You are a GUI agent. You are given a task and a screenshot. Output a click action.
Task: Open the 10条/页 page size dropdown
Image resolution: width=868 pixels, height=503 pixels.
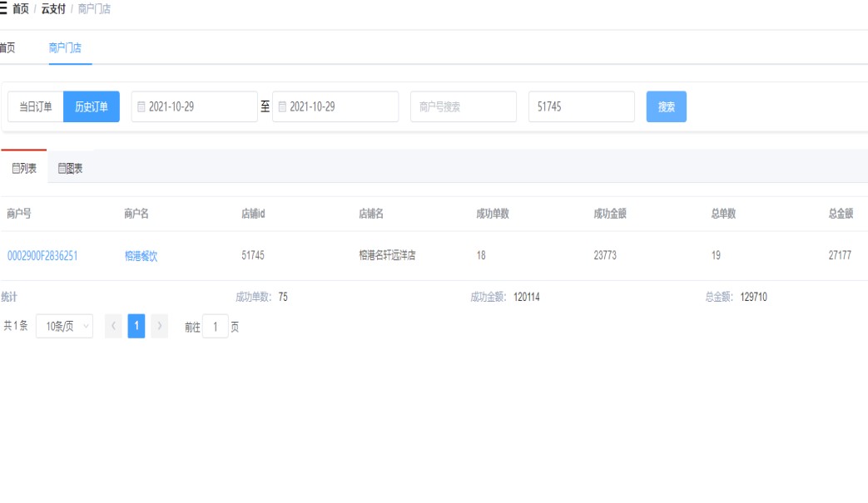click(64, 326)
